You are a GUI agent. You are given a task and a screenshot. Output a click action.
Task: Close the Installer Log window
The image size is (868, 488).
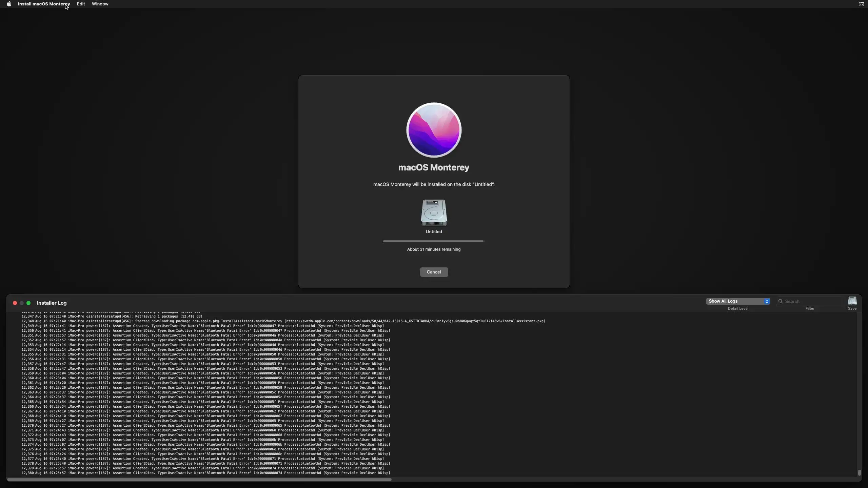click(x=15, y=303)
